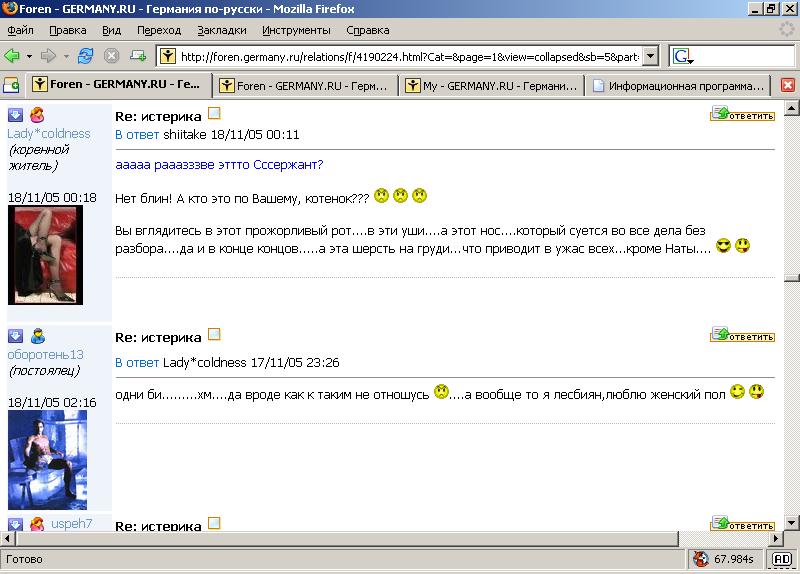
Task: Open the оборотень13 profile link
Action: [x=45, y=355]
